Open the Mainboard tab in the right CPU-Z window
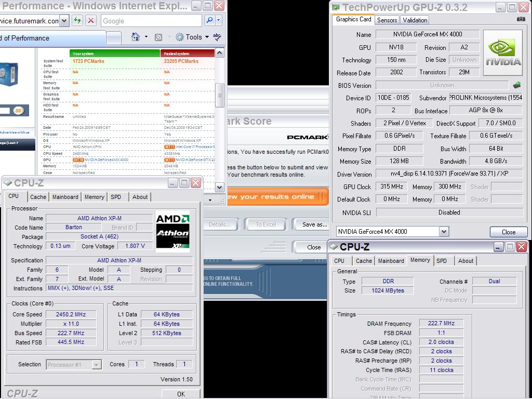Viewport: 532px width, 399px height. pyautogui.click(x=391, y=261)
